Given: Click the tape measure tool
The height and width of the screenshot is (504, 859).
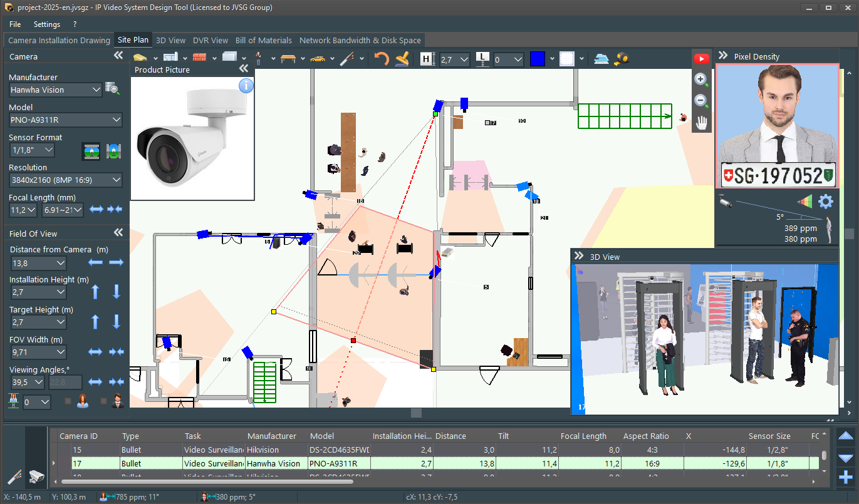Looking at the screenshot, I should [x=620, y=59].
